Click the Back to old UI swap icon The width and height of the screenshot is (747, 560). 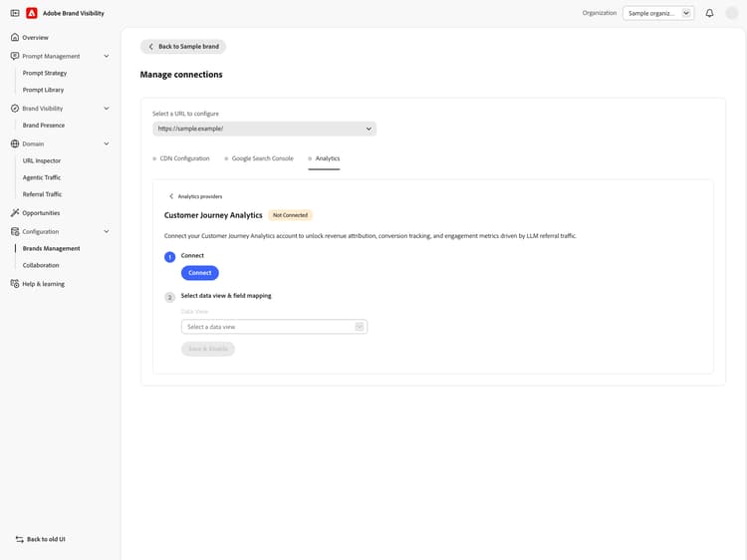(x=20, y=539)
